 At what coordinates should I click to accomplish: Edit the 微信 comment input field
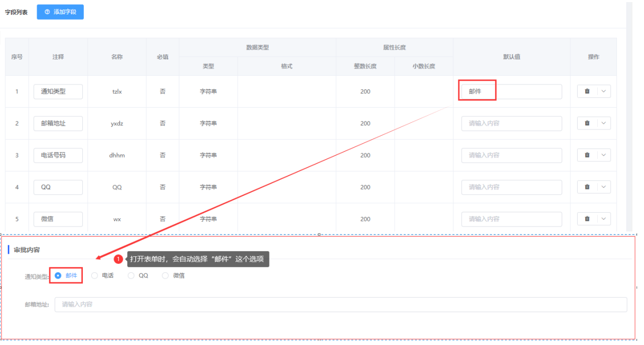coord(58,219)
